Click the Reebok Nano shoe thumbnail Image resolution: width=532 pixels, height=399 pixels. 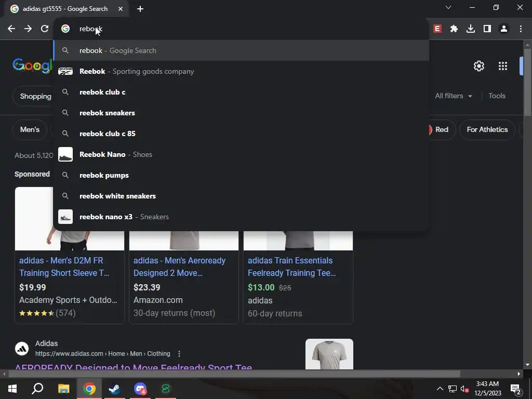(x=65, y=154)
